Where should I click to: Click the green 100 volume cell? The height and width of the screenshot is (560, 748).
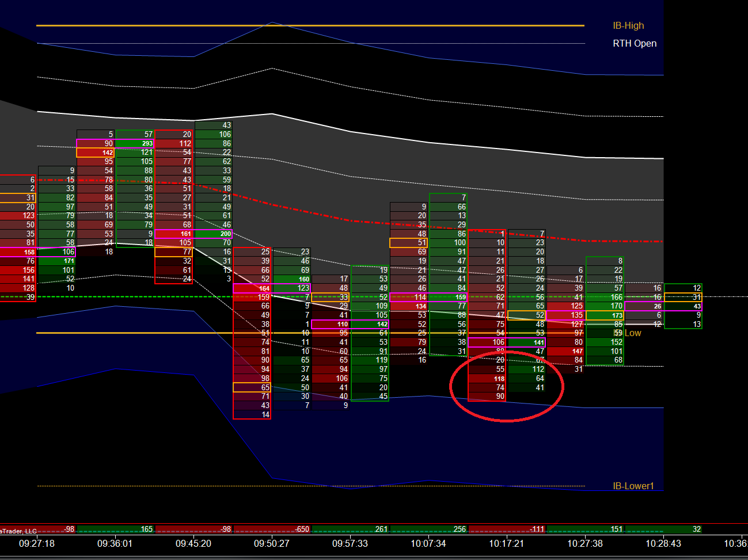pos(448,243)
